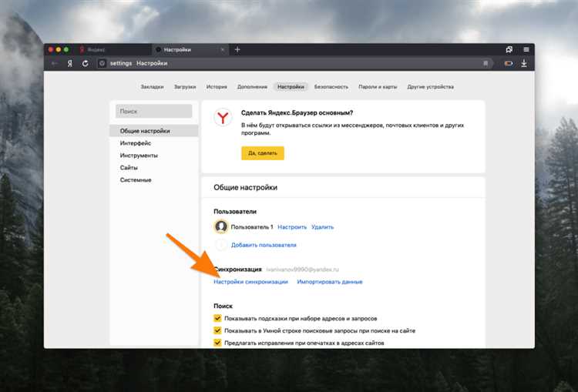Select Интерфейс in the settings sidebar
578x392 pixels.
click(136, 143)
